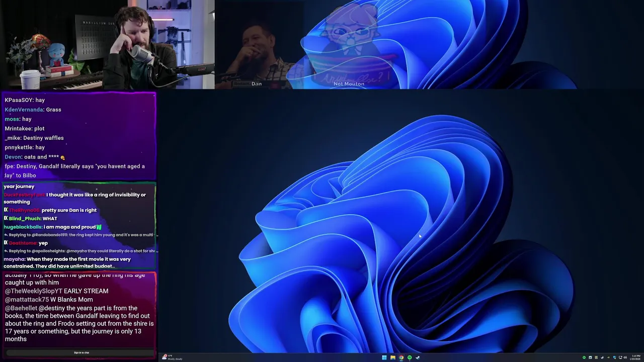Click the main streamer webcam feed

[107, 44]
